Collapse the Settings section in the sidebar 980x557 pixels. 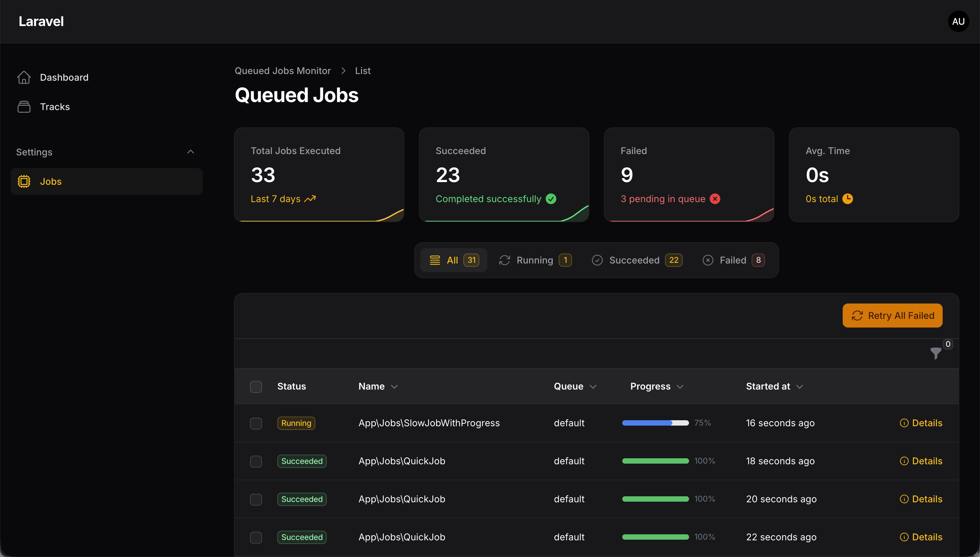190,151
